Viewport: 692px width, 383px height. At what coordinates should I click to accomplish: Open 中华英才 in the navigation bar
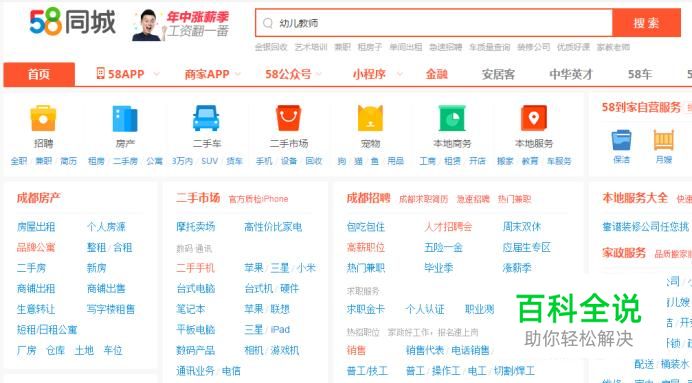(x=571, y=74)
